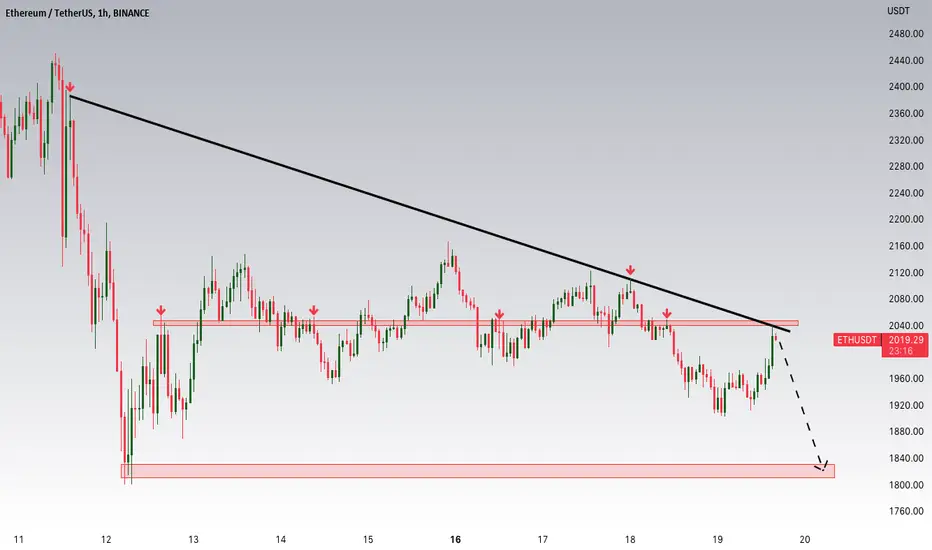Click the 2120.00 price axis label
The height and width of the screenshot is (550, 932).
[906, 272]
